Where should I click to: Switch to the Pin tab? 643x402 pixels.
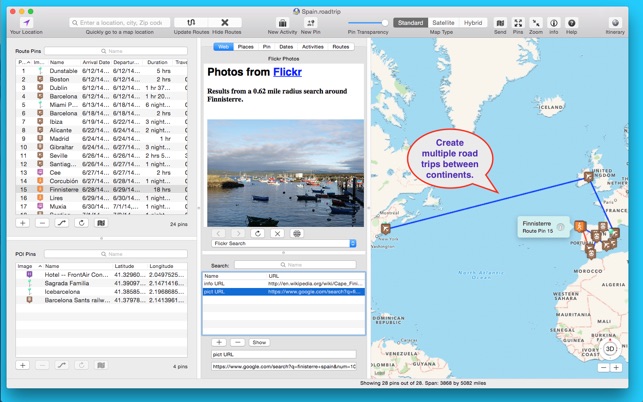pos(267,47)
